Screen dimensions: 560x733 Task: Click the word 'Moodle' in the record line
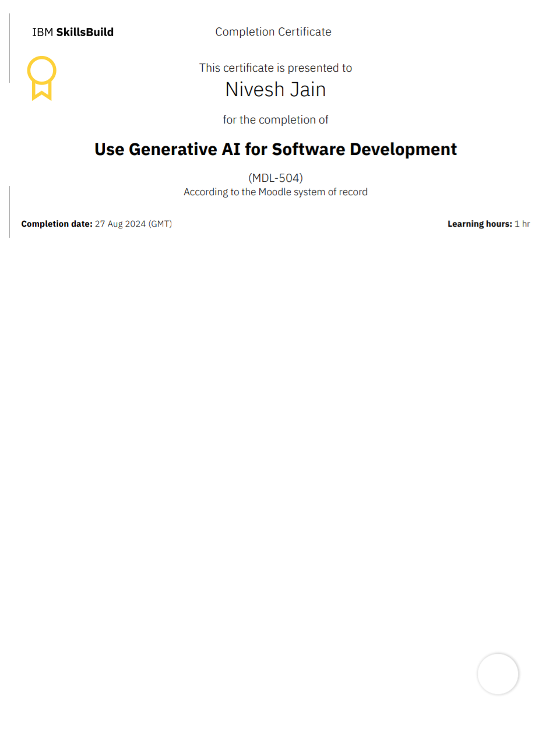(x=274, y=192)
